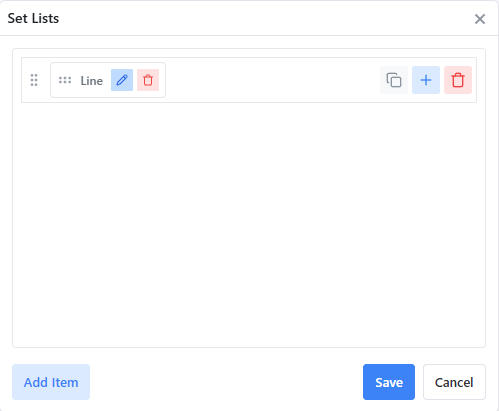Image resolution: width=499 pixels, height=411 pixels.
Task: Click the empty area below the list row
Action: tap(249, 223)
